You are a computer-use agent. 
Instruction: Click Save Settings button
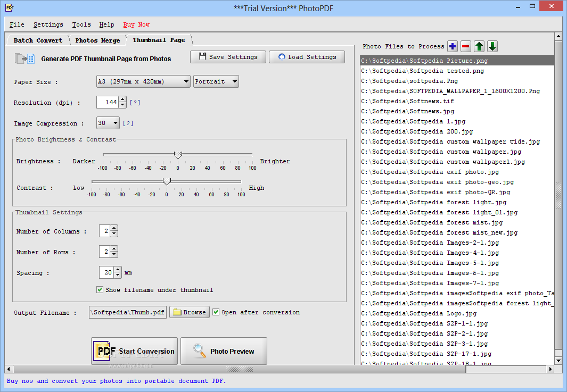228,57
